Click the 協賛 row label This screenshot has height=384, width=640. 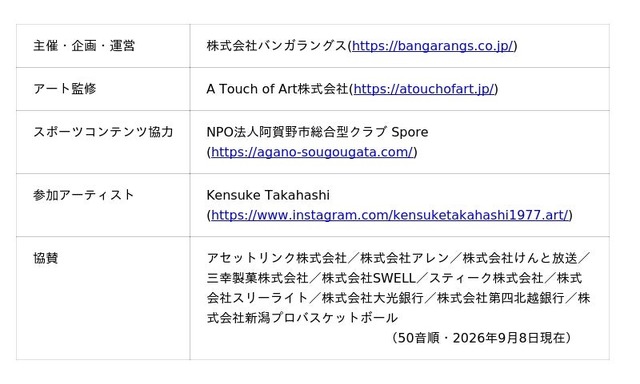click(46, 258)
